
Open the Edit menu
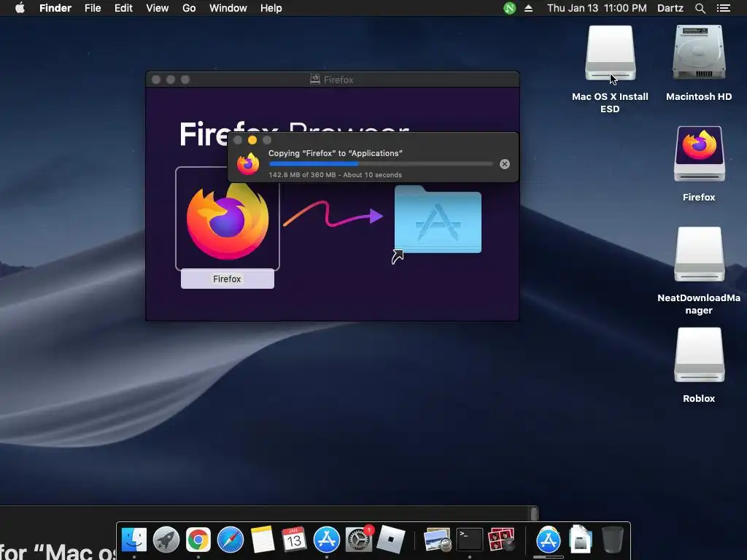123,8
